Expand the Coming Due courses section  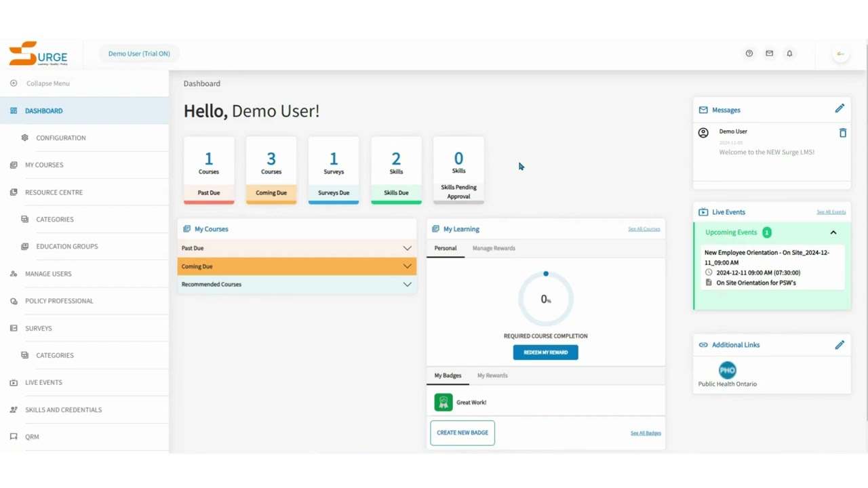297,266
